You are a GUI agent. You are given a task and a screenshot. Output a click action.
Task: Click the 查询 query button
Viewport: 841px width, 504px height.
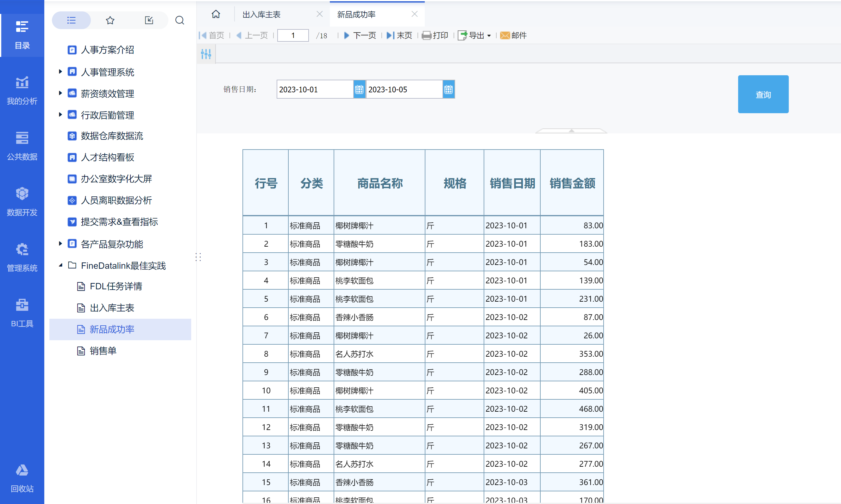763,94
